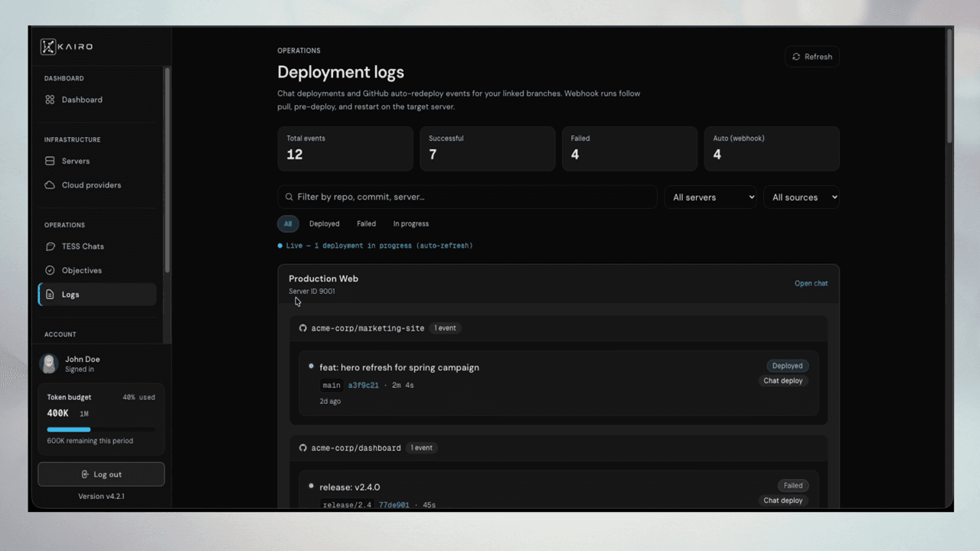Select Logs in the sidebar
The height and width of the screenshot is (551, 980).
(97, 295)
